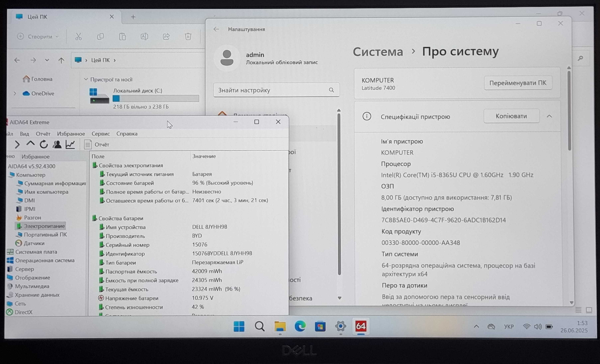This screenshot has height=364, width=600.
Task: Click the УКР language indicator in tray
Action: click(x=509, y=327)
